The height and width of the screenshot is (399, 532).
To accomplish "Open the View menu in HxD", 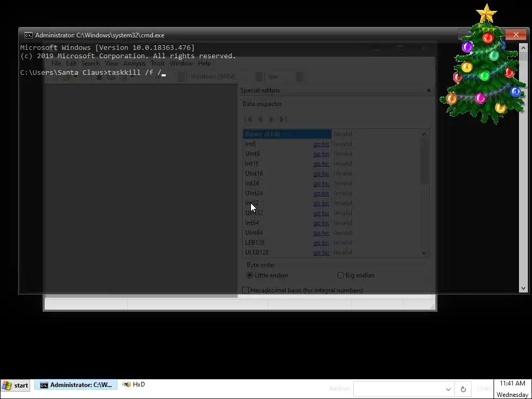I will click(x=111, y=63).
